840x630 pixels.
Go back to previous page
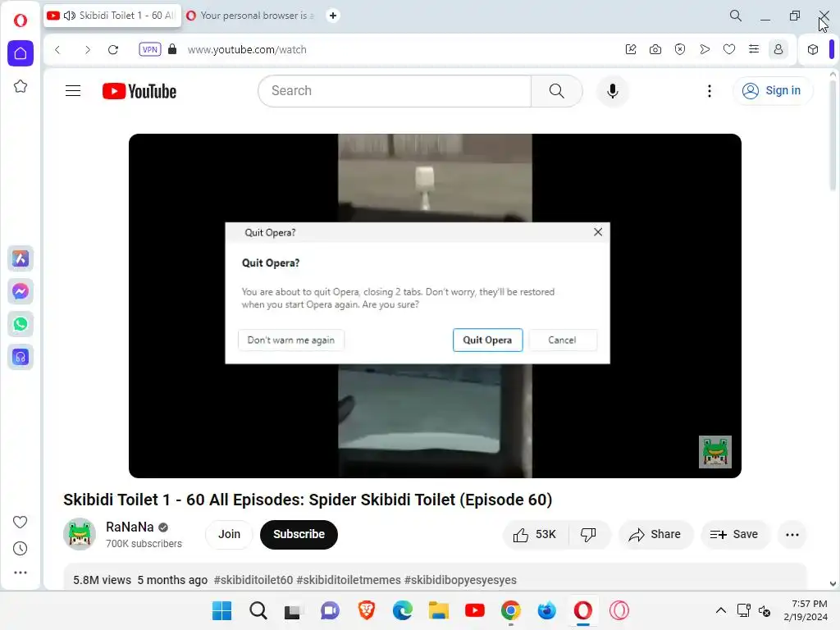tap(58, 49)
